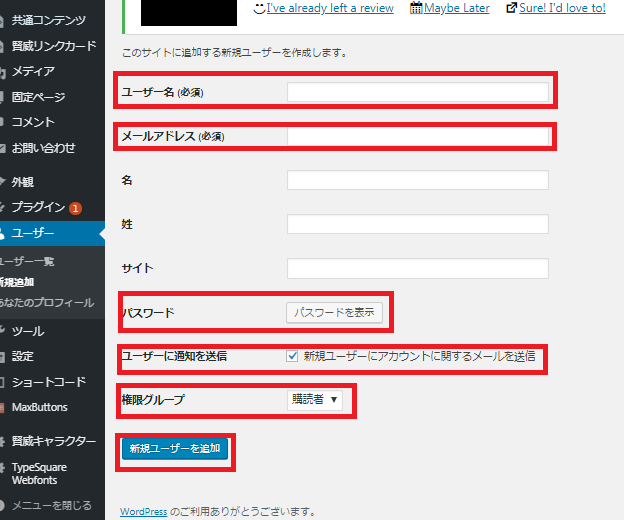Click the メールアドレス input field

click(417, 136)
